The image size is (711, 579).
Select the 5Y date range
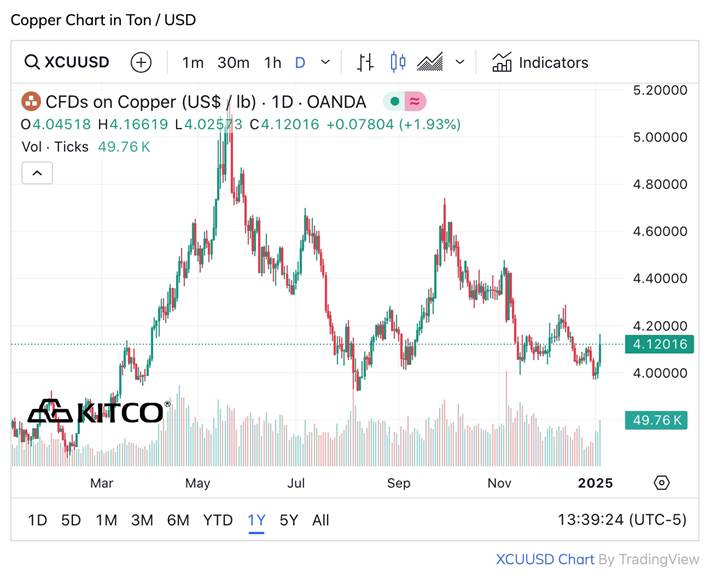tap(289, 520)
